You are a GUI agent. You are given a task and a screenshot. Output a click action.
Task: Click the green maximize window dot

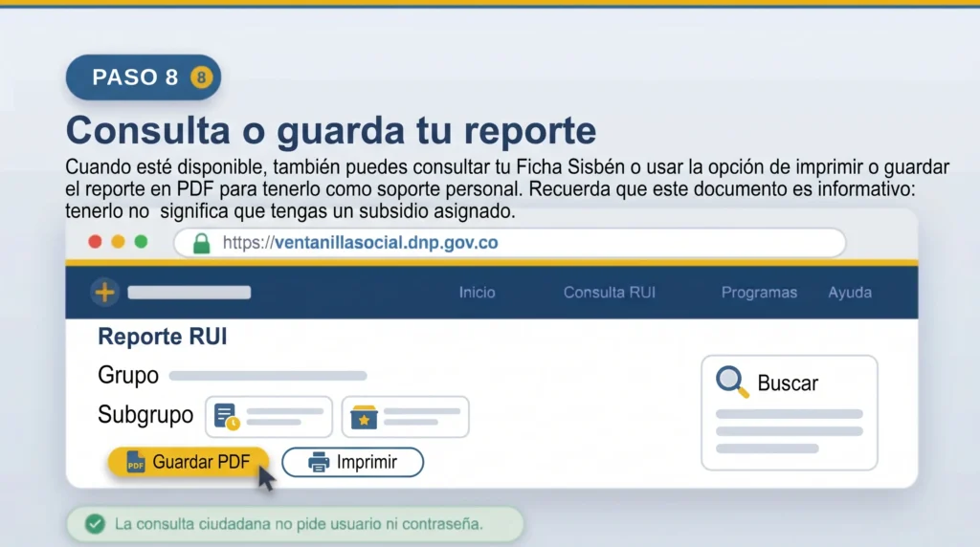point(142,242)
